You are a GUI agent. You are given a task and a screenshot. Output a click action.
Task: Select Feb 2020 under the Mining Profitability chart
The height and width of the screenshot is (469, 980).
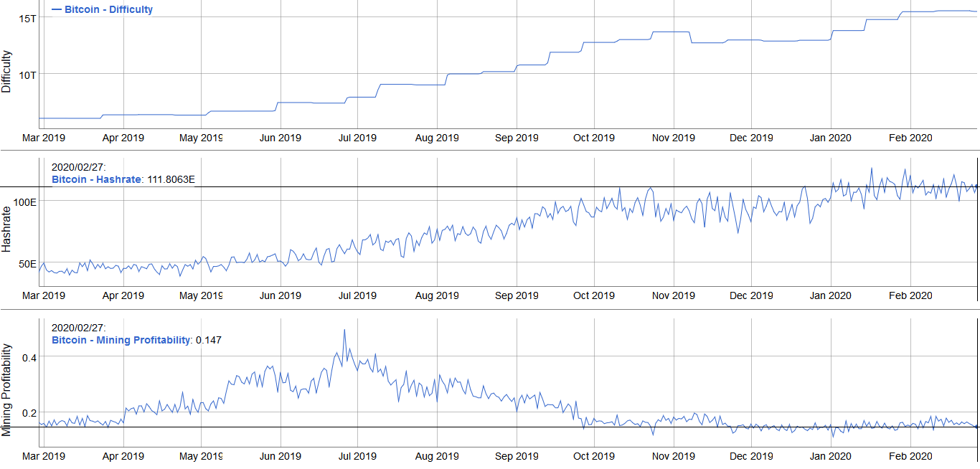[910, 456]
